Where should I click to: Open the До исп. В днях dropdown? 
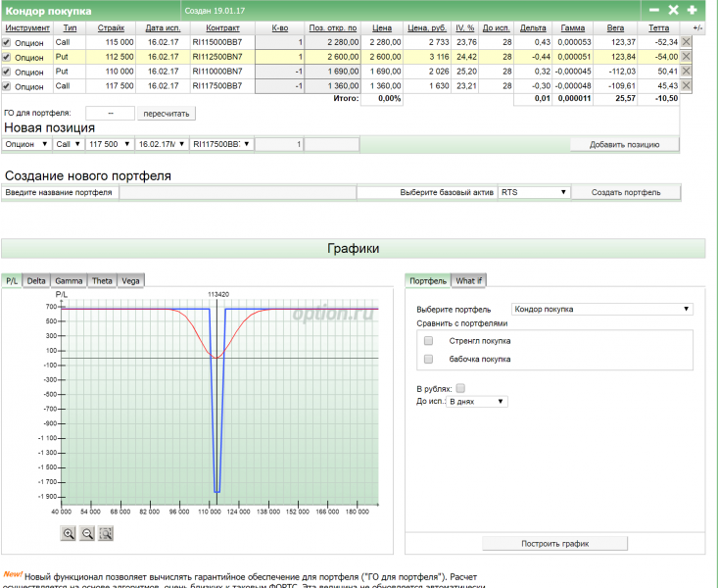pos(477,402)
